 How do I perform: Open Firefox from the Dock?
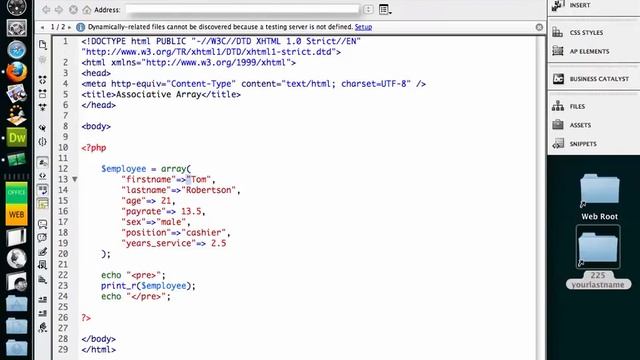(17, 72)
